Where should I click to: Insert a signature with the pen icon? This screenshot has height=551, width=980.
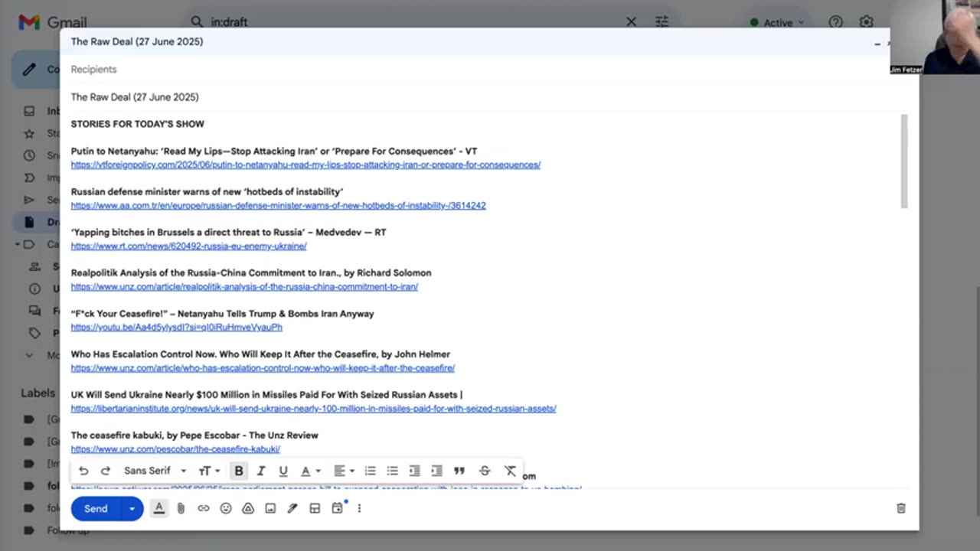tap(292, 508)
